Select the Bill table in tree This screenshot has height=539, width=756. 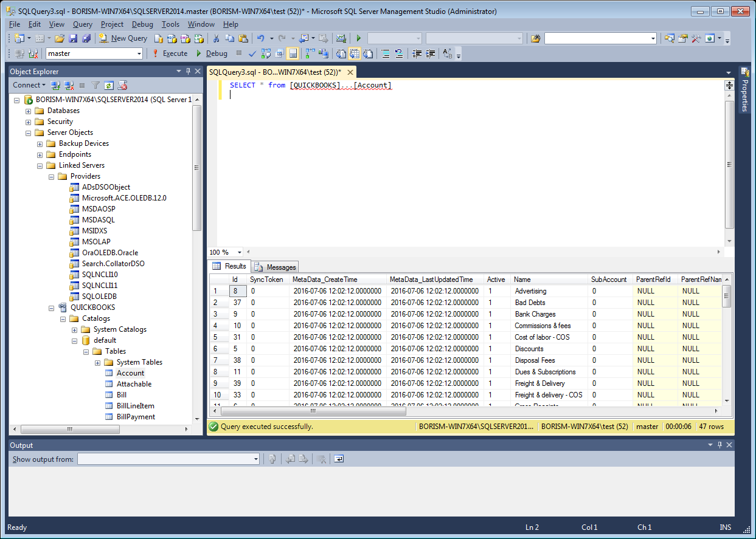(x=122, y=395)
